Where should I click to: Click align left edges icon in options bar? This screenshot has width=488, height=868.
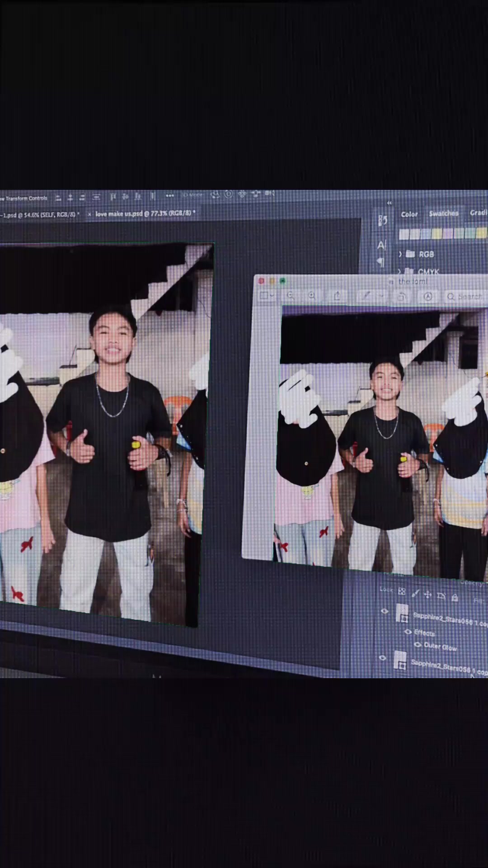coord(58,198)
